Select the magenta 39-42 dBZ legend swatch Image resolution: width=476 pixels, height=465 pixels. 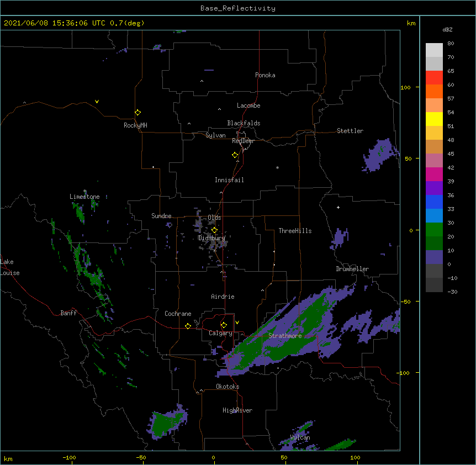(x=434, y=174)
